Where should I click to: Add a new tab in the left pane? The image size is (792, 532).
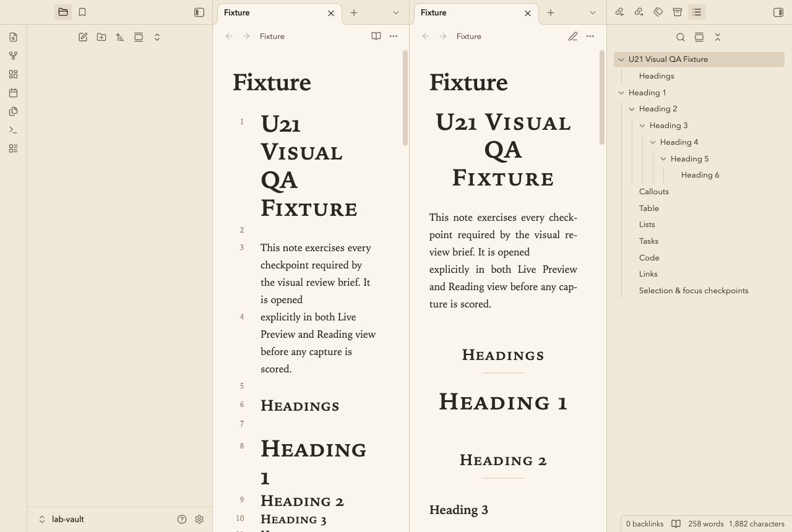coord(354,12)
